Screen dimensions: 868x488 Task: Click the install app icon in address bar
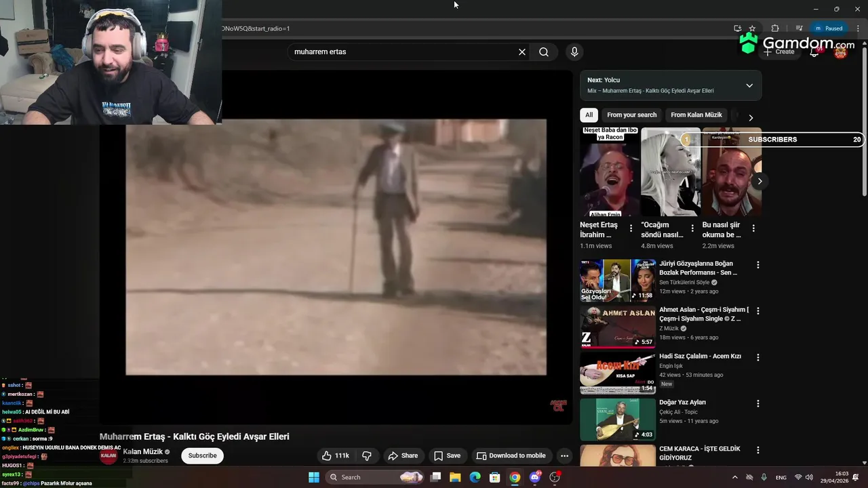coord(738,28)
